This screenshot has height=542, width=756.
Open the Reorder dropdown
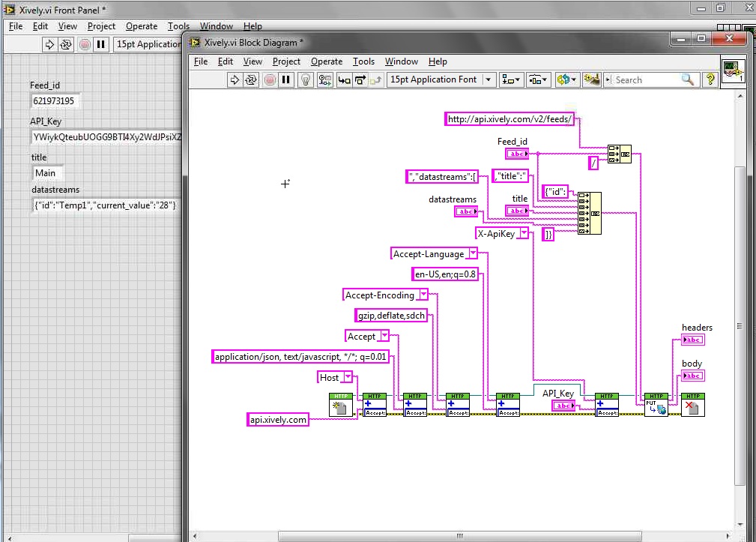(x=566, y=80)
